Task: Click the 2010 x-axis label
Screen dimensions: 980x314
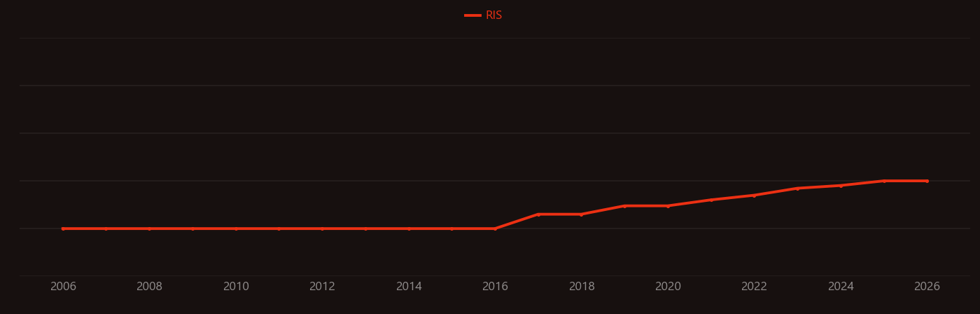Action: (x=236, y=287)
